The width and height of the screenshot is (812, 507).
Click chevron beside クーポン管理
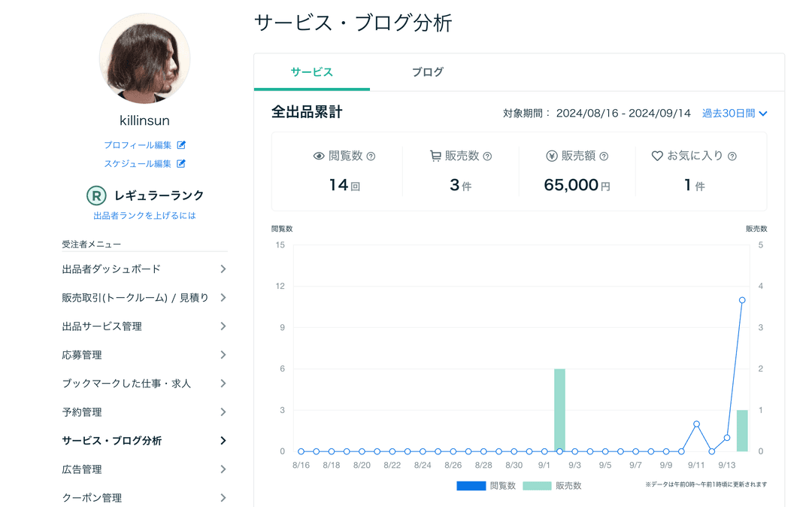(223, 498)
